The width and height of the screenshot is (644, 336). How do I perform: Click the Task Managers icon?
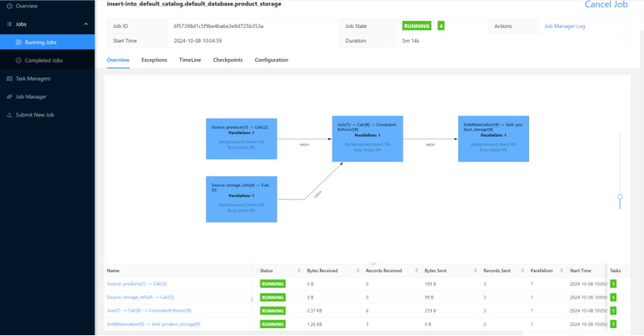tap(8, 78)
